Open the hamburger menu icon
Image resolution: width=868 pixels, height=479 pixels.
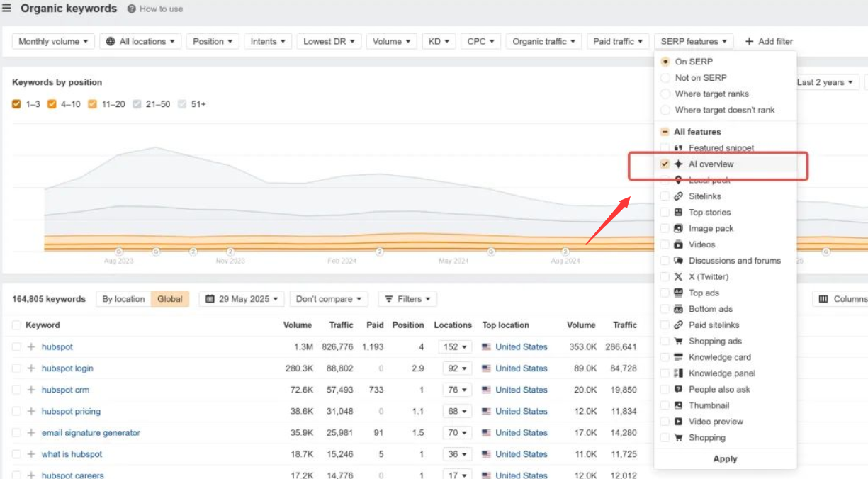click(7, 9)
